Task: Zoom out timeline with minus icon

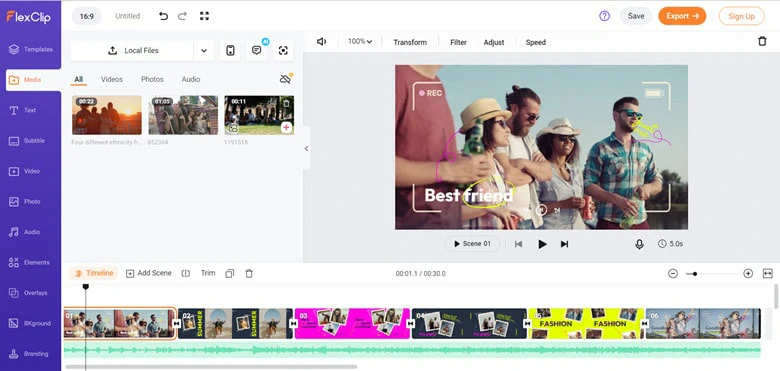Action: pos(673,274)
